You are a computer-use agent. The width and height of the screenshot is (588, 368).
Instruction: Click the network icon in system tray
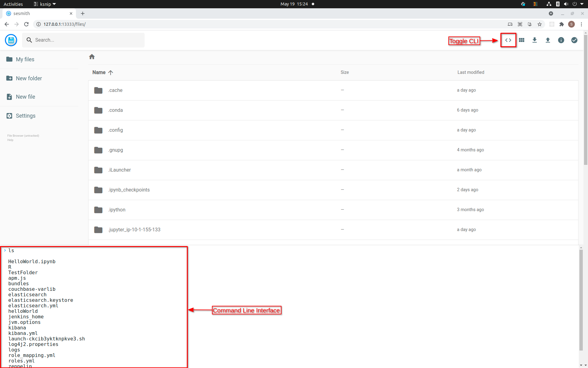click(549, 4)
